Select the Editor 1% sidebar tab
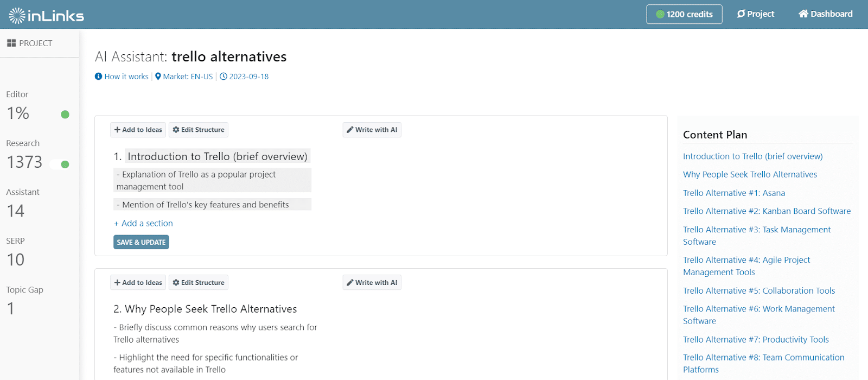This screenshot has height=380, width=868. tap(18, 106)
